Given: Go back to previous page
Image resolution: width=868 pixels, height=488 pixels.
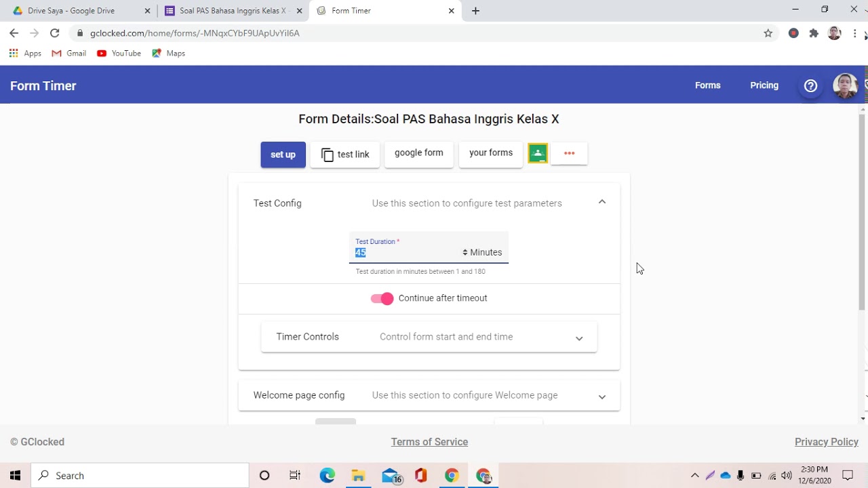Looking at the screenshot, I should point(14,33).
